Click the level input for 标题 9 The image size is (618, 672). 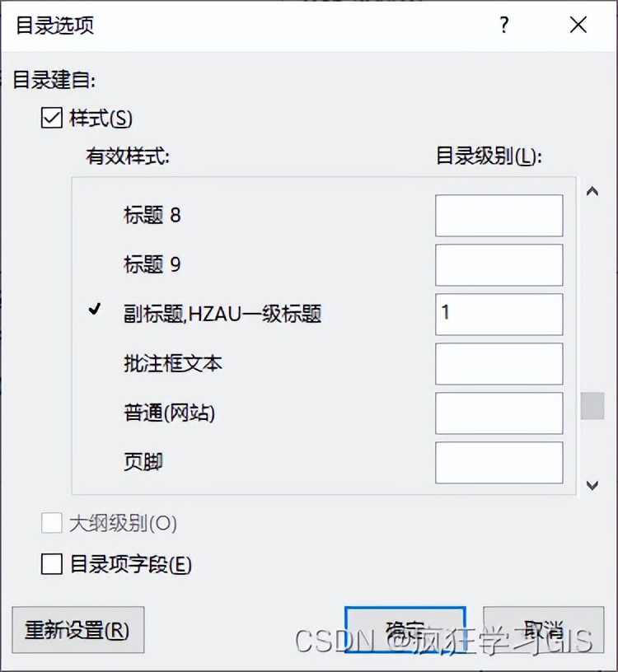click(x=499, y=264)
